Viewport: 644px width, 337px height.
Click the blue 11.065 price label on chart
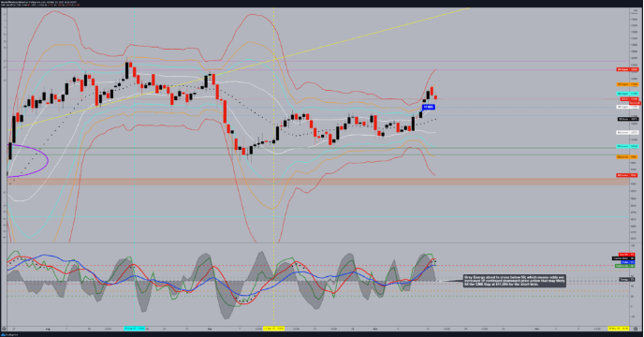429,107
